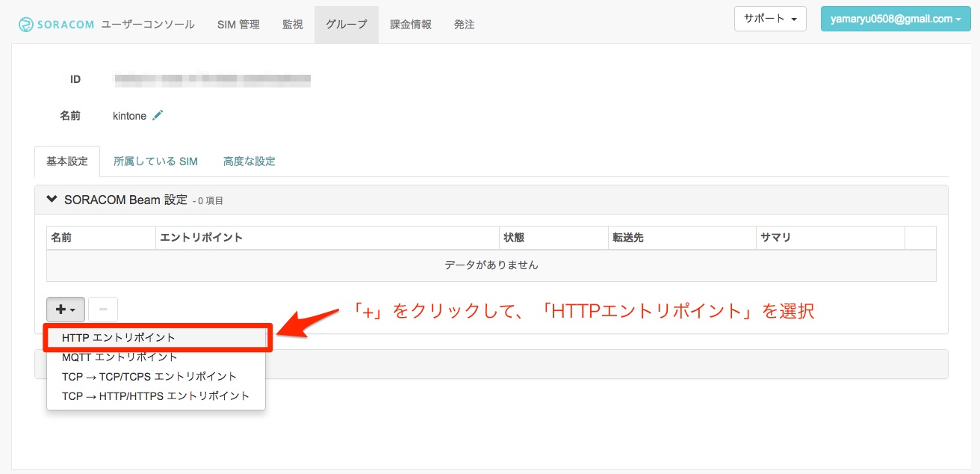This screenshot has width=980, height=474.
Task: Select the グループ navigation item
Action: pyautogui.click(x=347, y=25)
